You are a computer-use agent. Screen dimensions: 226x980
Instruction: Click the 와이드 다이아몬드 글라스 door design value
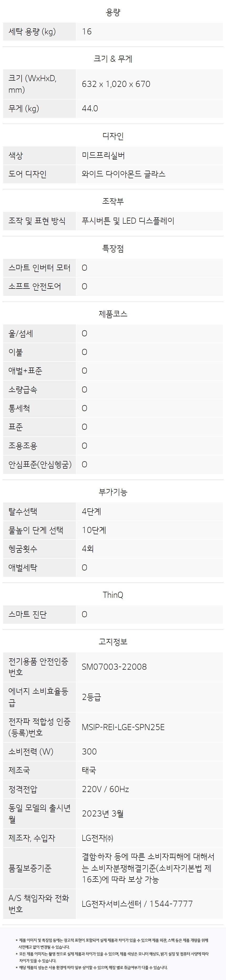[124, 174]
